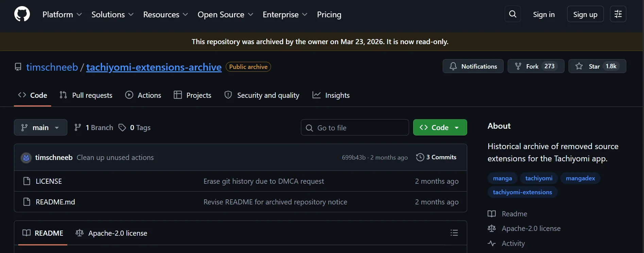The width and height of the screenshot is (644, 253).
Task: Open the LICENSE file
Action: tap(49, 181)
